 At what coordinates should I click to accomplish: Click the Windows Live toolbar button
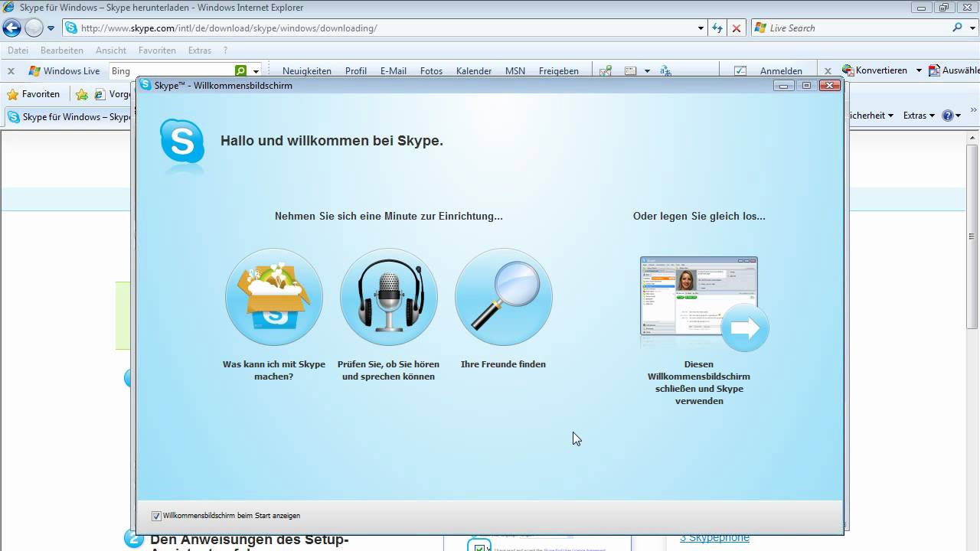coord(64,70)
